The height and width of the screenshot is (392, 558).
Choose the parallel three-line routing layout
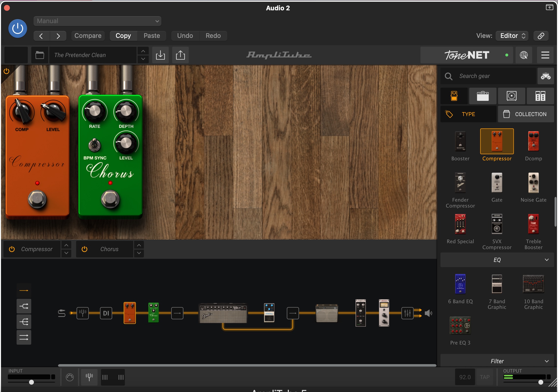24,337
